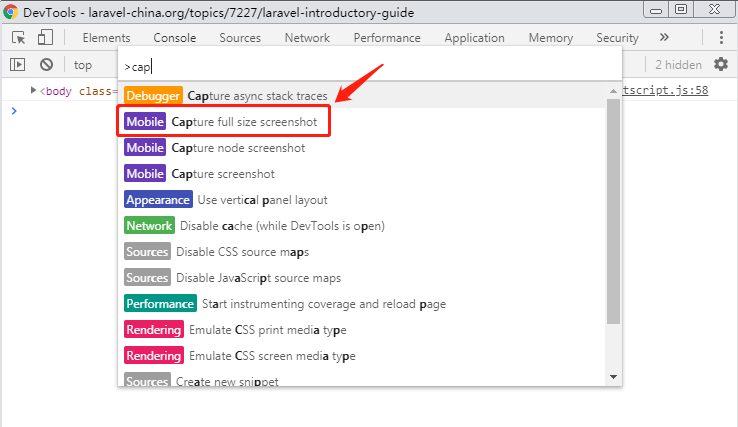Select Emulate CSS print media type

coord(361,330)
